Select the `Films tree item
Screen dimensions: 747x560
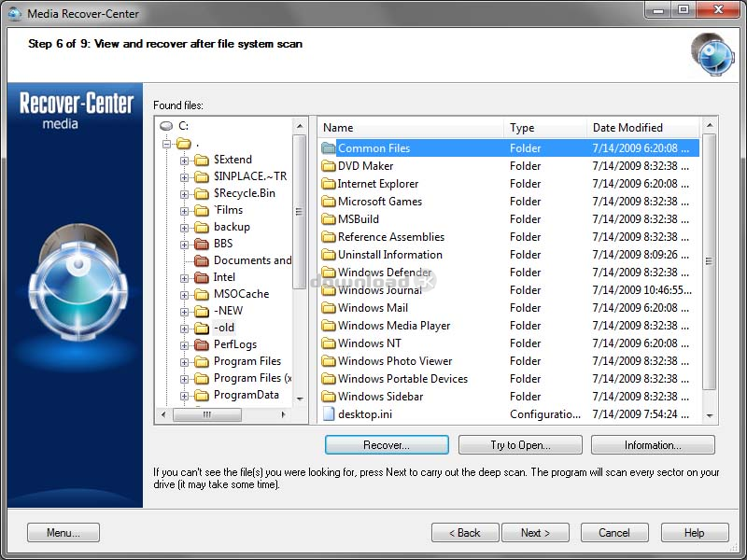(x=228, y=210)
